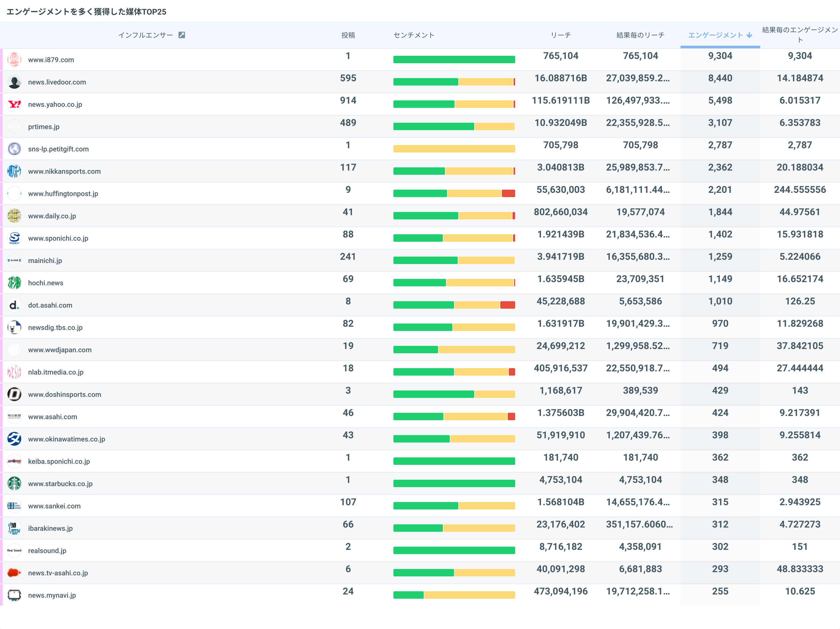The height and width of the screenshot is (629, 840).
Task: Click the dot.asahi.com d. logo
Action: [x=14, y=305]
